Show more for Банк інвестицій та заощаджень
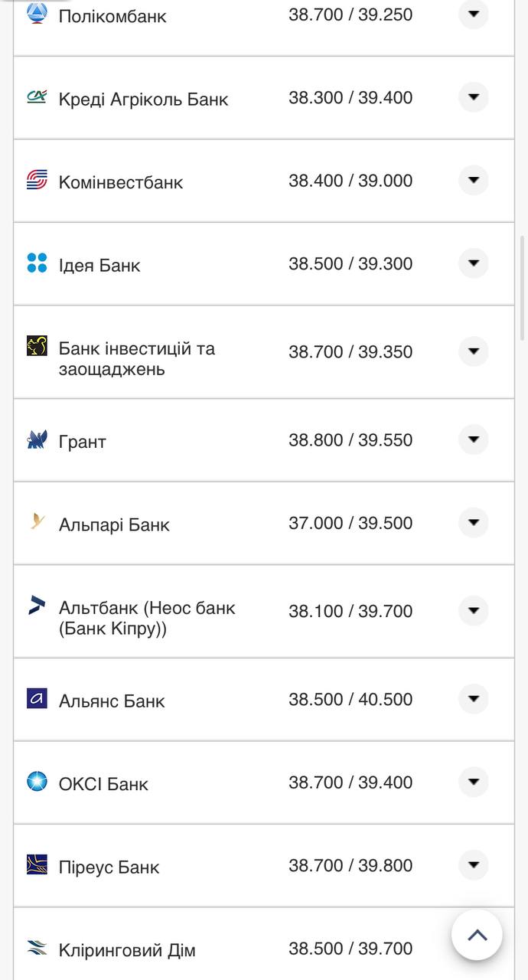Viewport: 528px width, 980px height. (473, 351)
